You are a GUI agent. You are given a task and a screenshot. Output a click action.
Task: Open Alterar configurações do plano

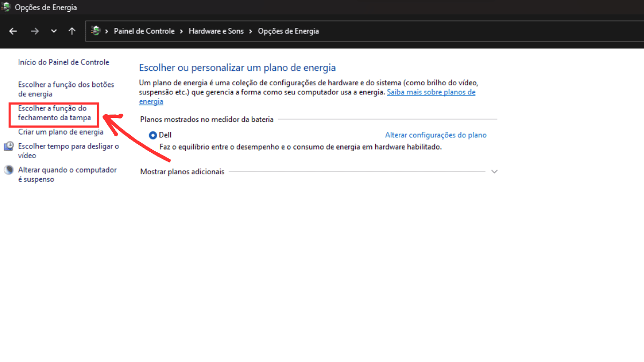[436, 135]
